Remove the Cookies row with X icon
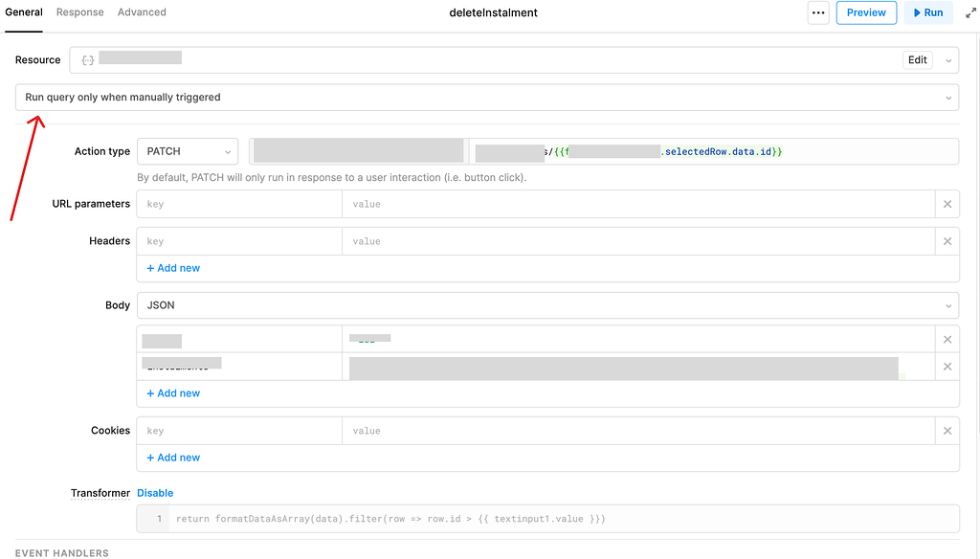The width and height of the screenshot is (980, 559). point(947,431)
